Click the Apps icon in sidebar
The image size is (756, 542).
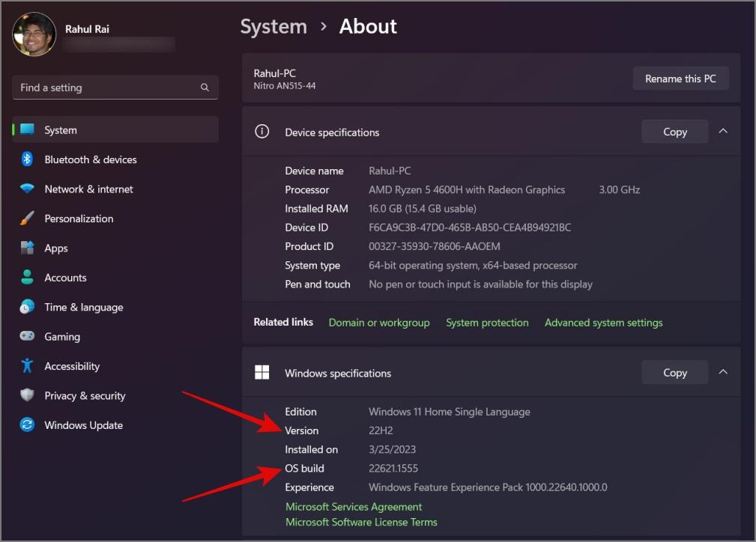[27, 248]
